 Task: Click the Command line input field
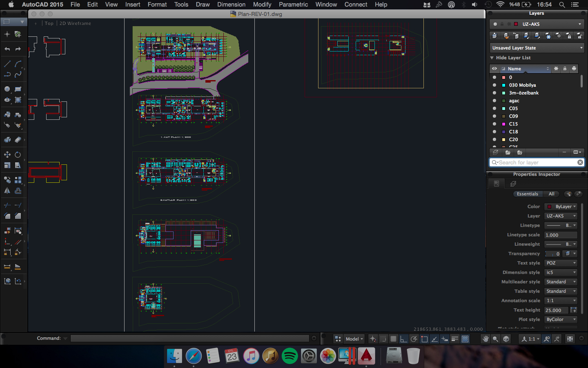(190, 338)
